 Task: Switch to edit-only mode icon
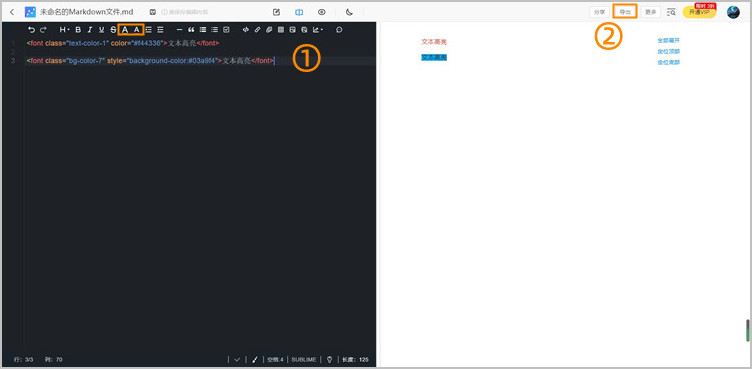tap(276, 12)
